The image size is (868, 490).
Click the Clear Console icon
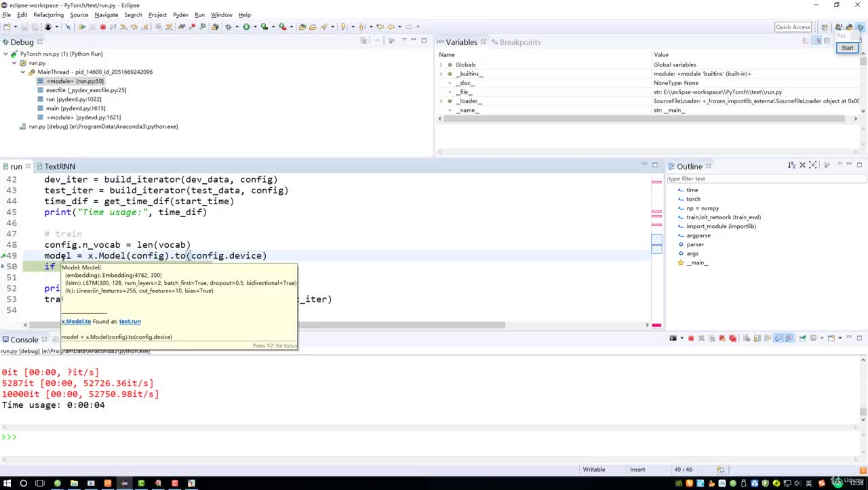(x=747, y=338)
